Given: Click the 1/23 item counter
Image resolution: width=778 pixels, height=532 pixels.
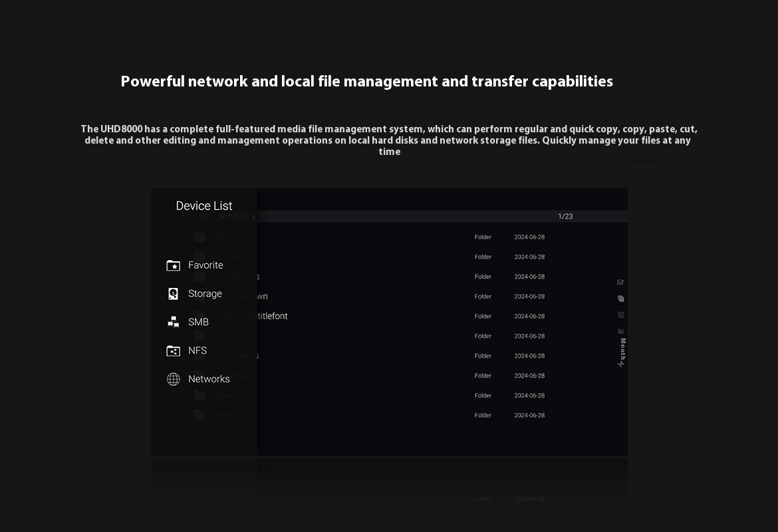Looking at the screenshot, I should point(565,217).
